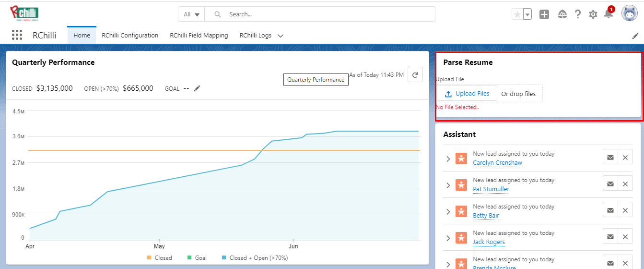Open the App Launcher grid icon
644x269 pixels.
pos(17,35)
